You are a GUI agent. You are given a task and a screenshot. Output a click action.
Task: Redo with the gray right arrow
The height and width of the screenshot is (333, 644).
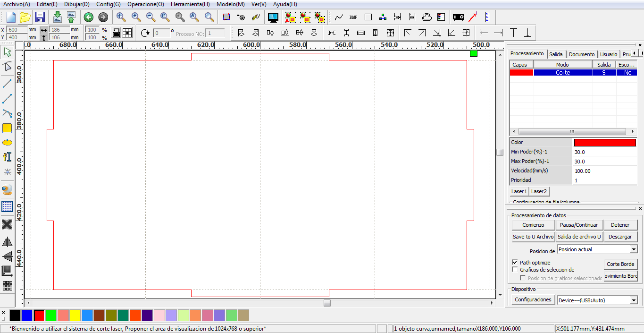103,17
